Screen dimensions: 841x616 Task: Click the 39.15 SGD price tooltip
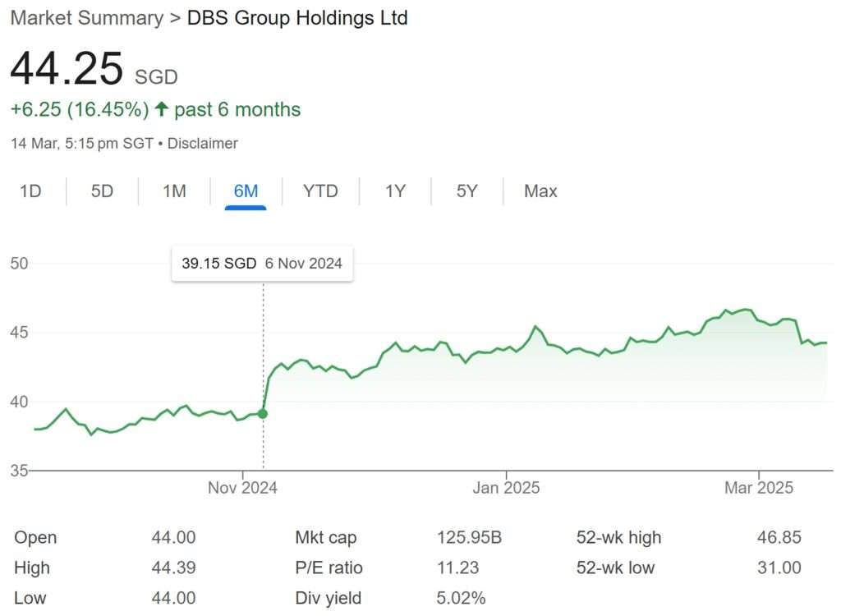(262, 264)
